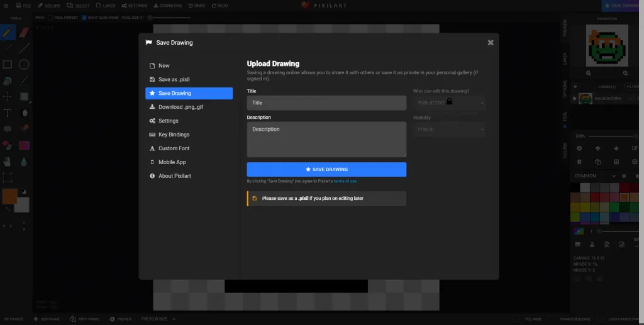Pick the orange primary color swatch
The width and height of the screenshot is (644, 325).
(9, 196)
